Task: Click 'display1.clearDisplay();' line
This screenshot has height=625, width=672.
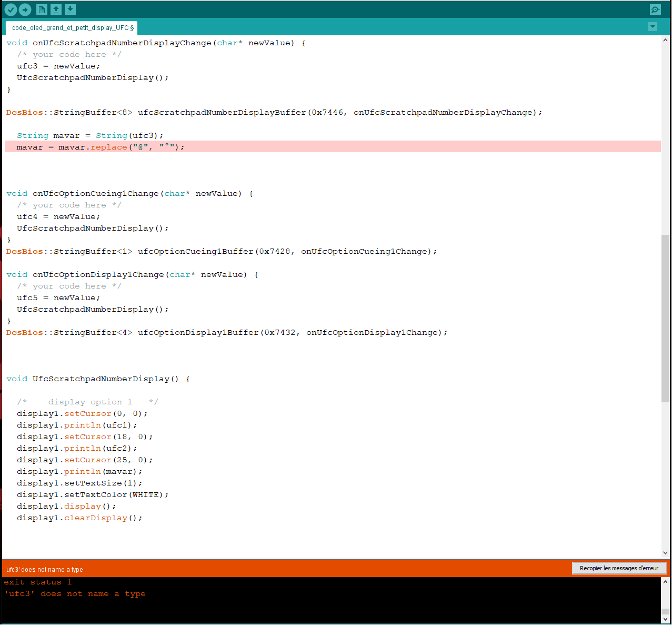Action: [79, 518]
